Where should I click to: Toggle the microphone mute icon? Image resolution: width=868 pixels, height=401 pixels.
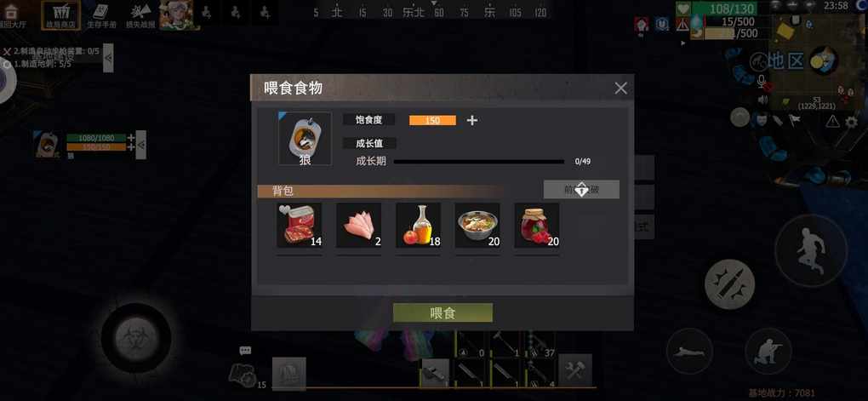tap(762, 83)
